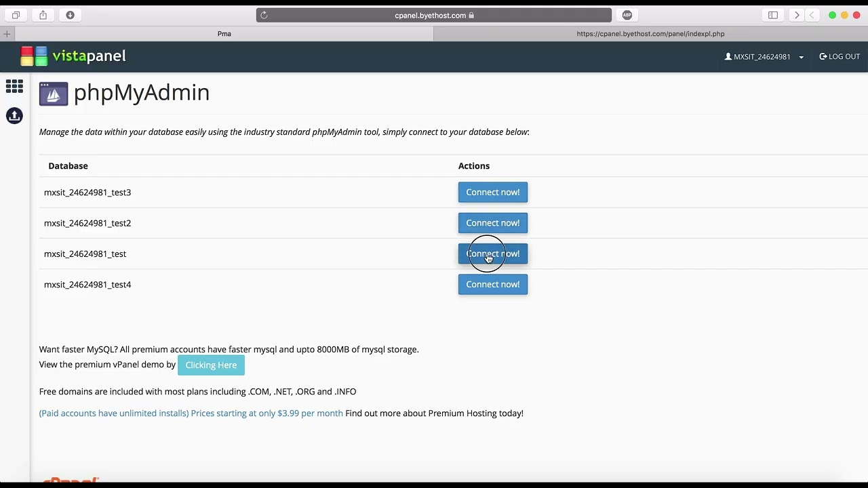The image size is (868, 488).
Task: Open the Safari downloads icon
Action: 70,15
